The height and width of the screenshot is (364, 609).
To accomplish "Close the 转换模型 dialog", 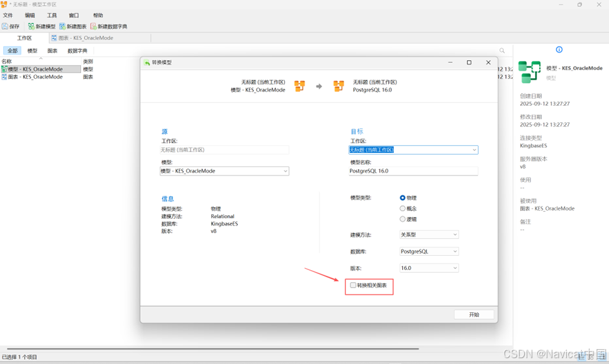I will pyautogui.click(x=488, y=63).
